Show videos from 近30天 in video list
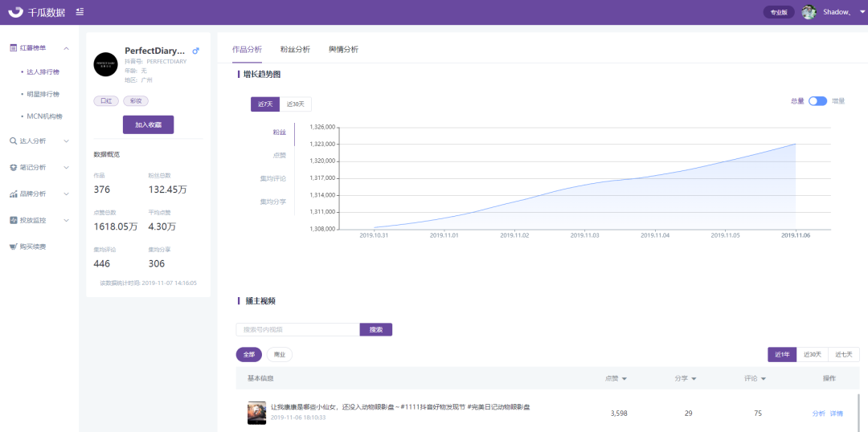 812,355
